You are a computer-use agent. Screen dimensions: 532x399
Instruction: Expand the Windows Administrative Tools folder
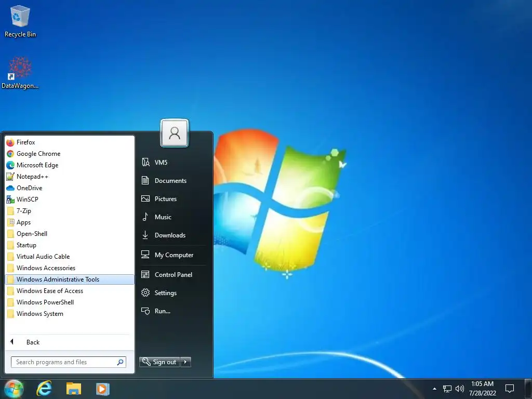(x=70, y=279)
